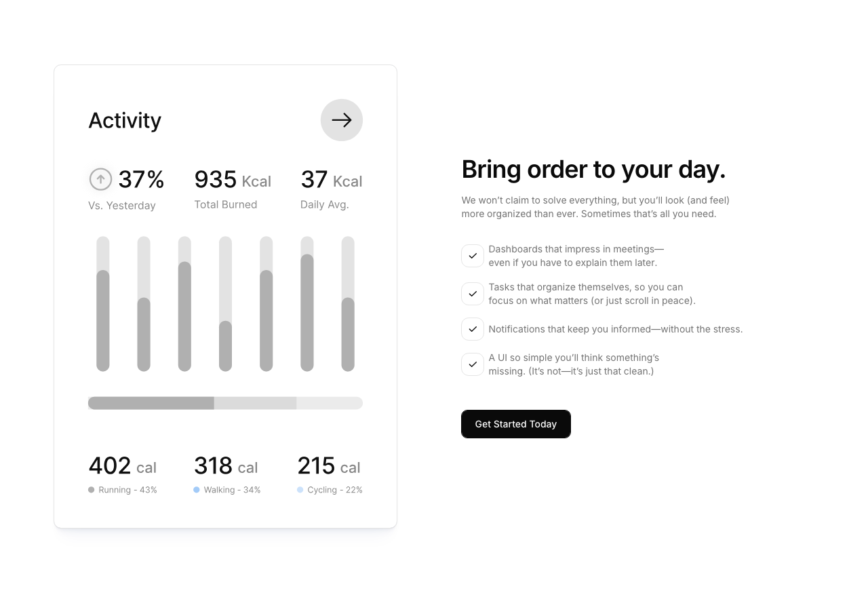Click the gray Running legend dot

pos(92,490)
